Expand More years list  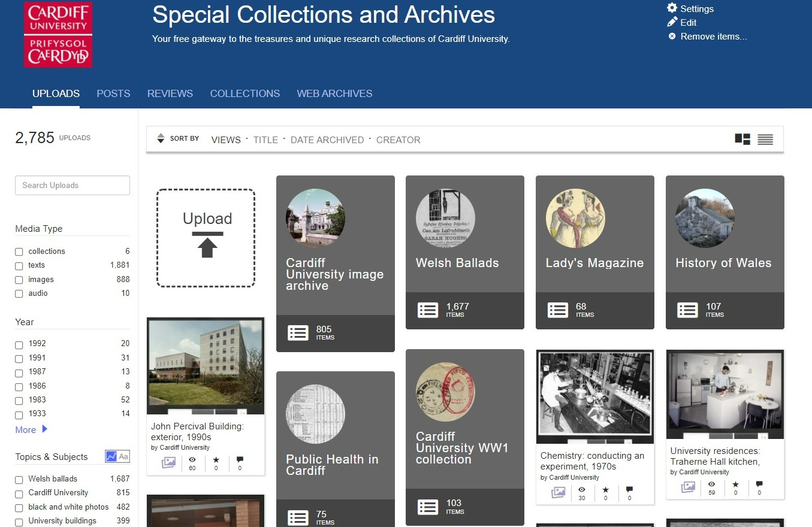pyautogui.click(x=31, y=429)
